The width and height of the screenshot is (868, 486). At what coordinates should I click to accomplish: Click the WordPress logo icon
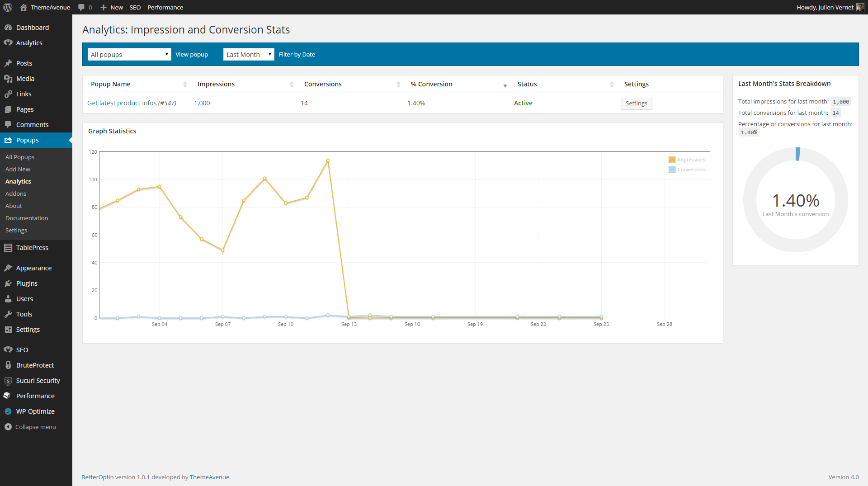(x=8, y=7)
